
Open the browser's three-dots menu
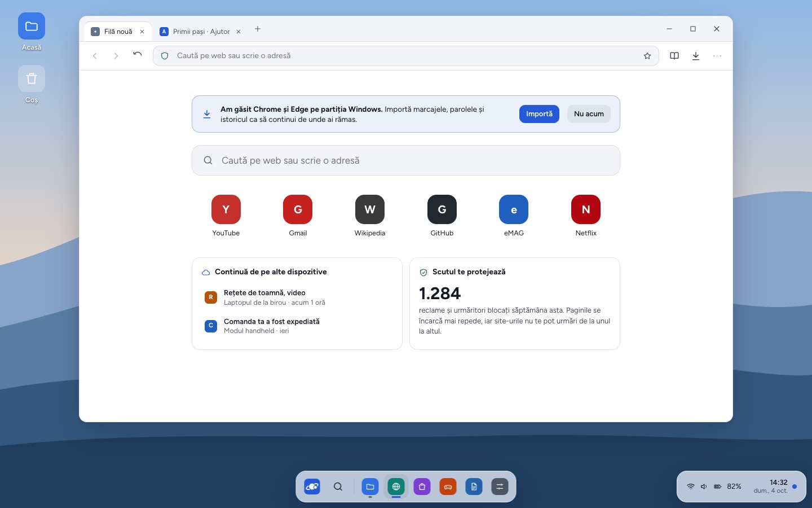coord(717,56)
